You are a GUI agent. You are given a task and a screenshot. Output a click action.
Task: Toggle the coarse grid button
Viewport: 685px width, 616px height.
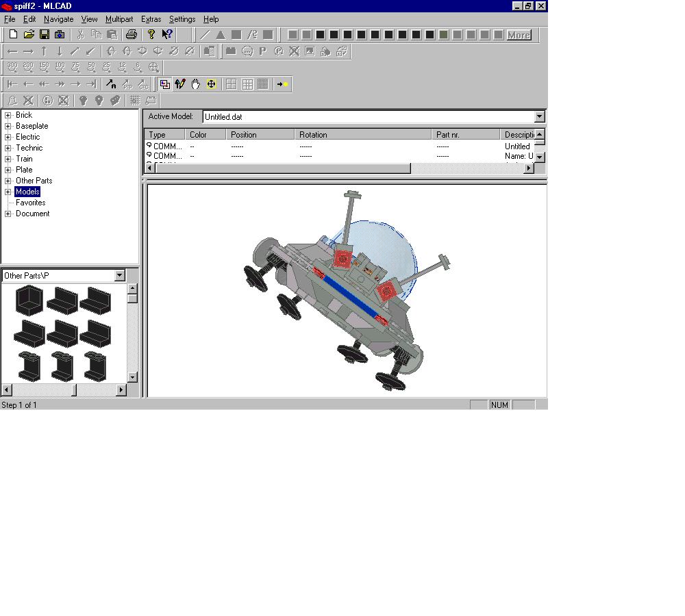coord(231,84)
